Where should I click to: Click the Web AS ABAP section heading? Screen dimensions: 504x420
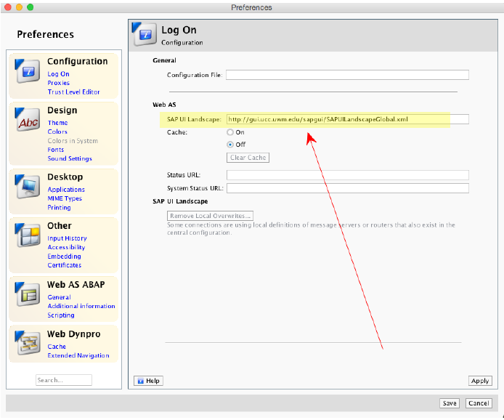tap(76, 285)
